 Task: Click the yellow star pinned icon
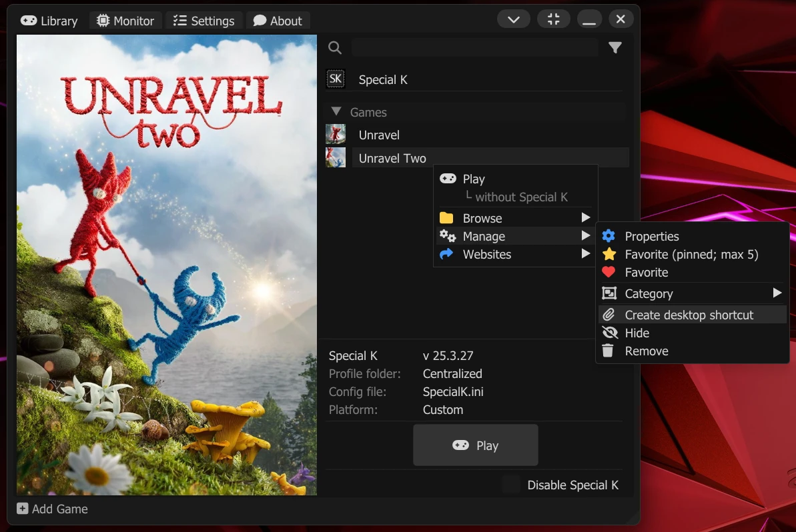[609, 254]
